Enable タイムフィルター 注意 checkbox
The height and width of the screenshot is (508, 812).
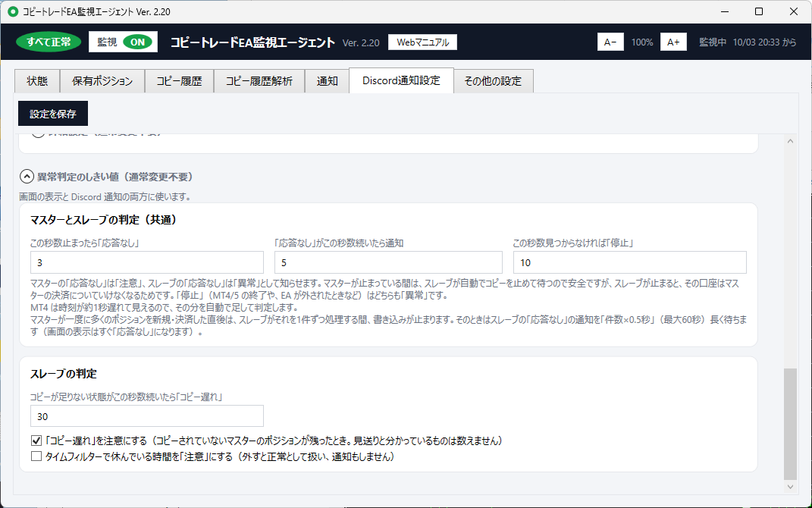click(x=36, y=456)
